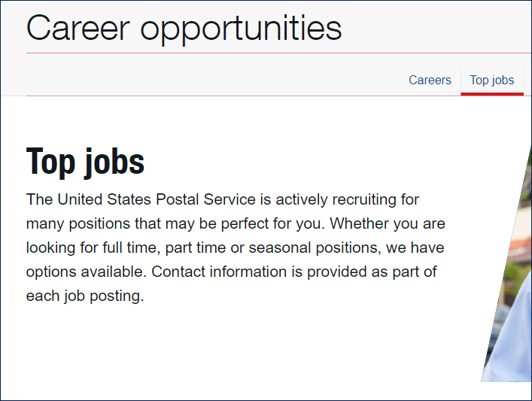Click the bold Top jobs heading
Image resolution: width=532 pixels, height=401 pixels.
coord(85,163)
